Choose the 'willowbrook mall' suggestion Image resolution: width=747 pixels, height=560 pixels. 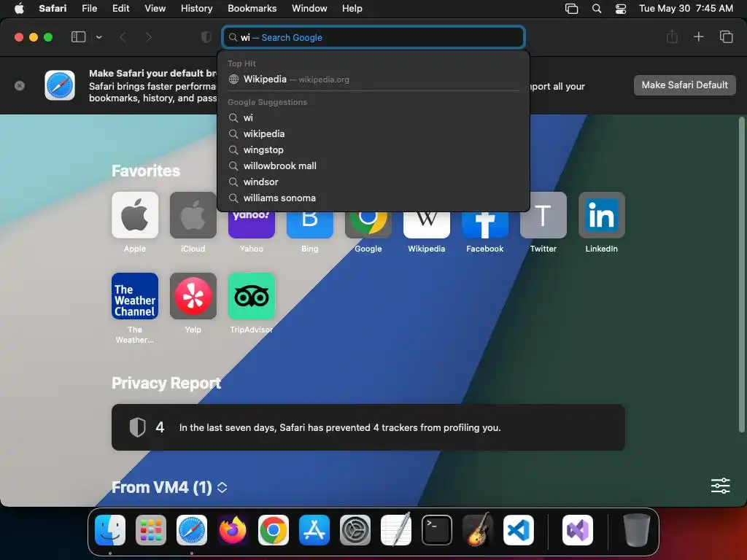point(373,166)
